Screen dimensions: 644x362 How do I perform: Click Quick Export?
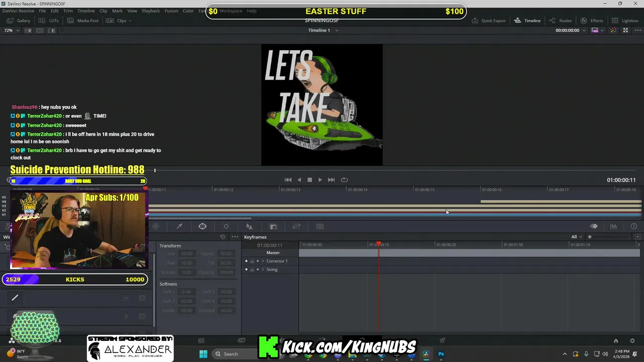coord(489,21)
